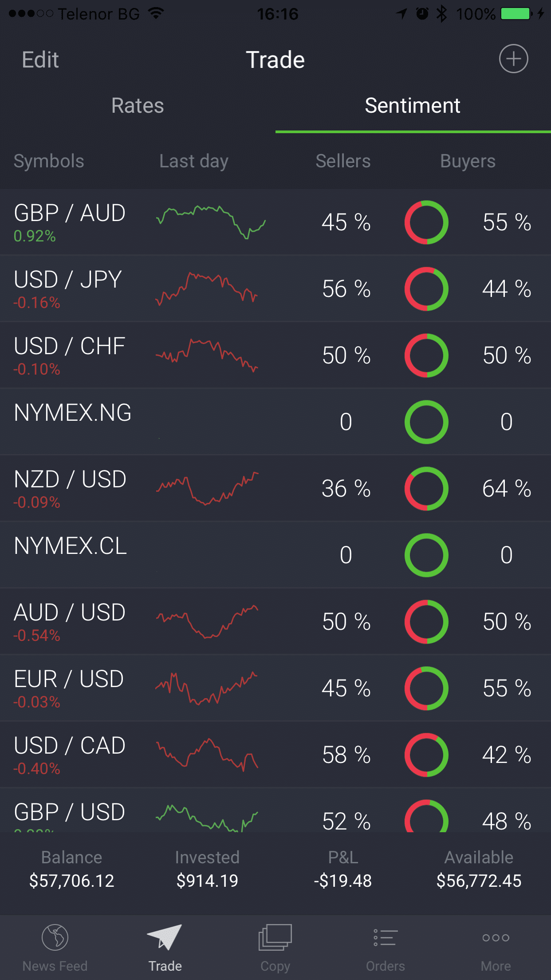
Task: Open the NYMEX.NG instrument row
Action: [x=73, y=413]
